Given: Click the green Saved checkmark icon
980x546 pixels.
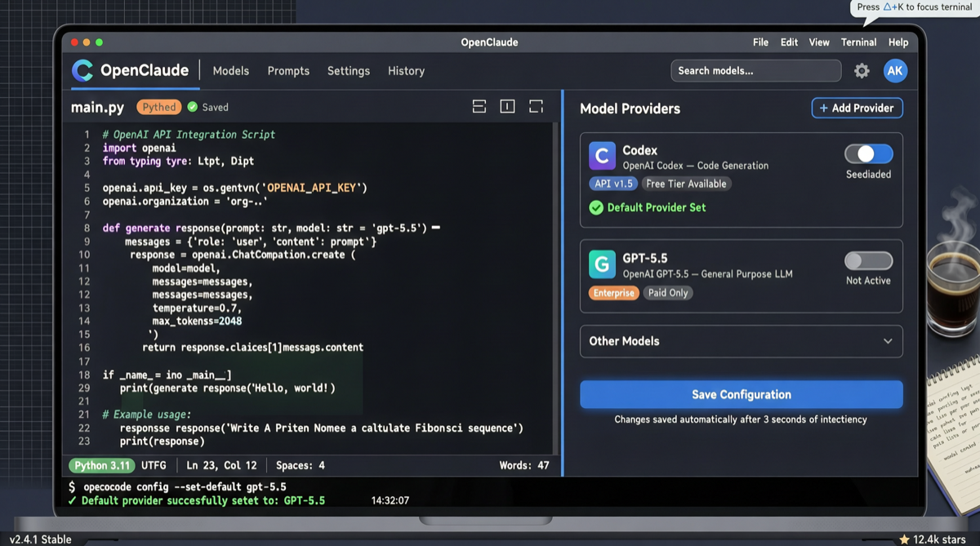Looking at the screenshot, I should click(193, 107).
